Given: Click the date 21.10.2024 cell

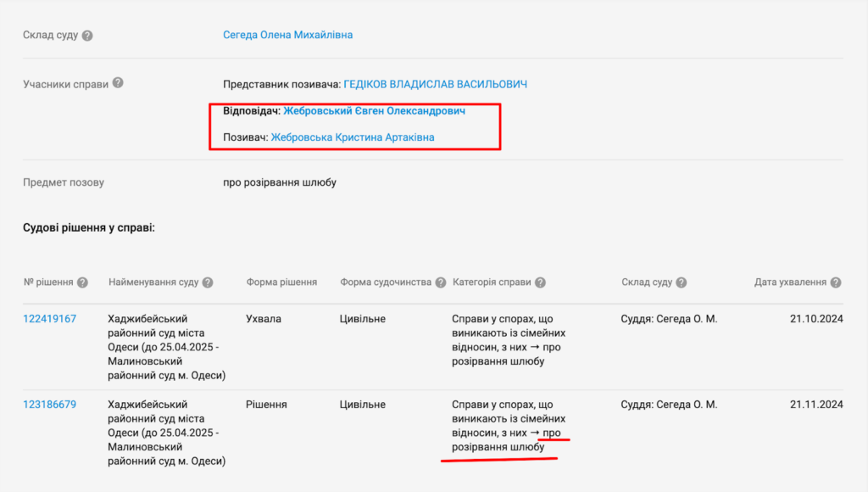Looking at the screenshot, I should point(816,319).
